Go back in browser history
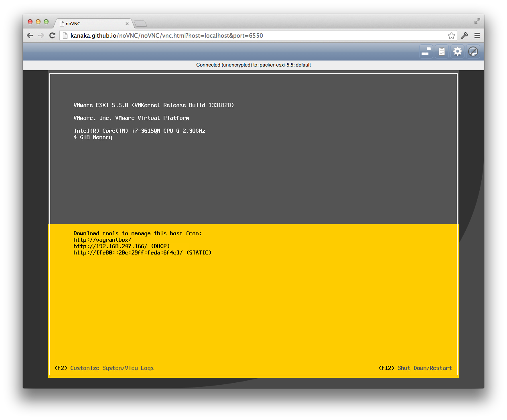Viewport: 507px width, 420px height. (x=30, y=35)
